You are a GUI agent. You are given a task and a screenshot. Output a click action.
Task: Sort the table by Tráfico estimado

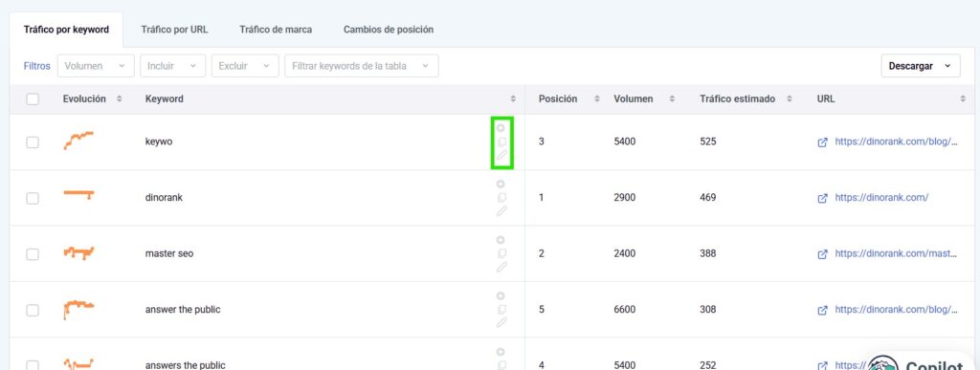pyautogui.click(x=790, y=99)
